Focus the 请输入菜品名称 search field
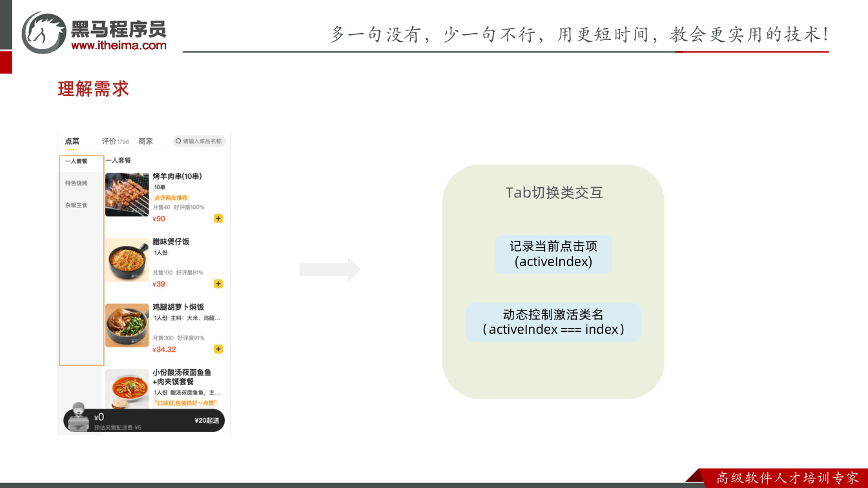 pyautogui.click(x=199, y=141)
